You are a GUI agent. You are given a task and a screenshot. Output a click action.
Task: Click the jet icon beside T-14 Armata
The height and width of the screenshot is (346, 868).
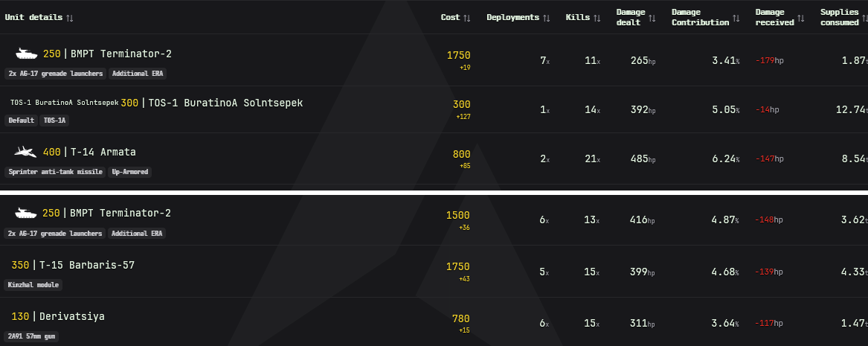25,152
